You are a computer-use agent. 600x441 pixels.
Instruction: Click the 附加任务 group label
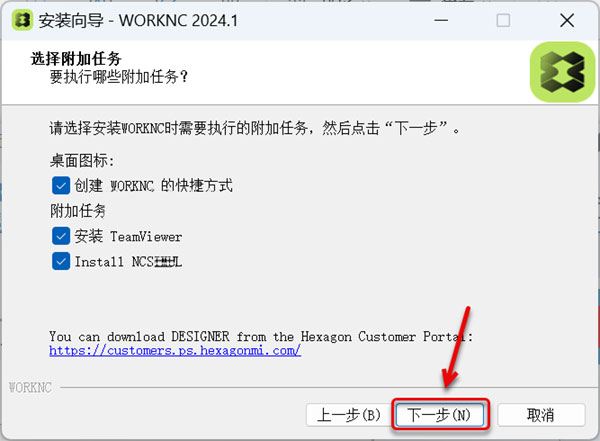78,211
